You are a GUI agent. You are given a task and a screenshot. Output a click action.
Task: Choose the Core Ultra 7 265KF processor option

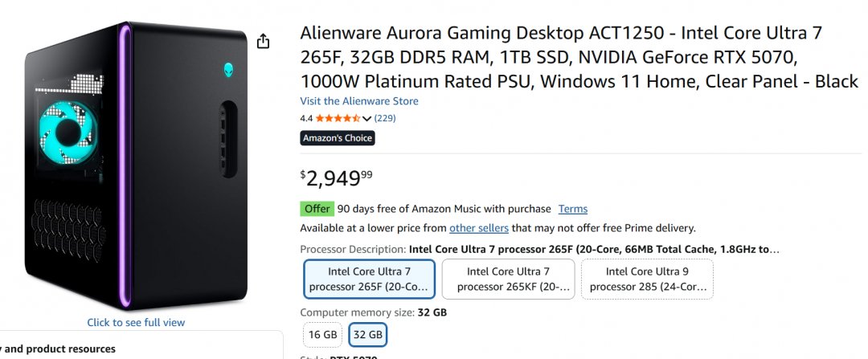(508, 279)
